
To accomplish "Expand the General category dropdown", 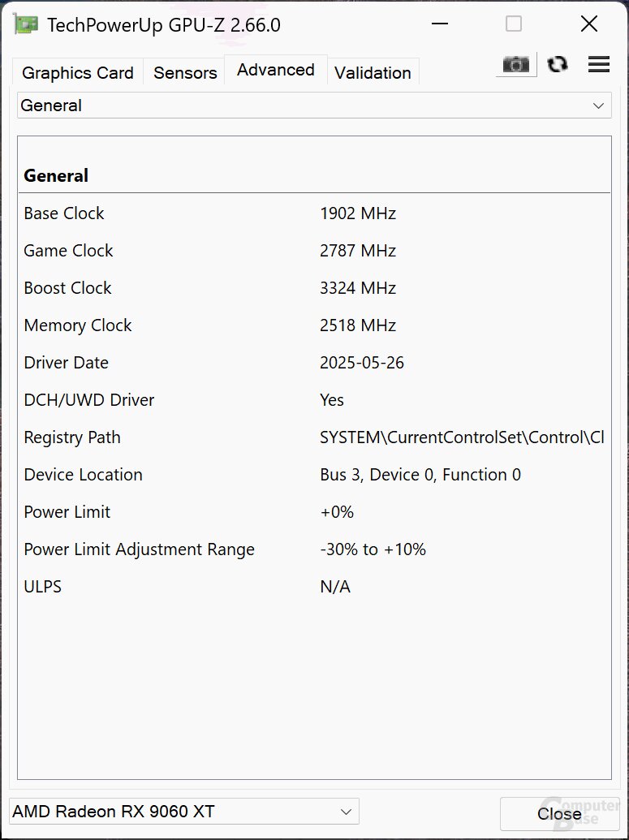I will click(x=314, y=106).
